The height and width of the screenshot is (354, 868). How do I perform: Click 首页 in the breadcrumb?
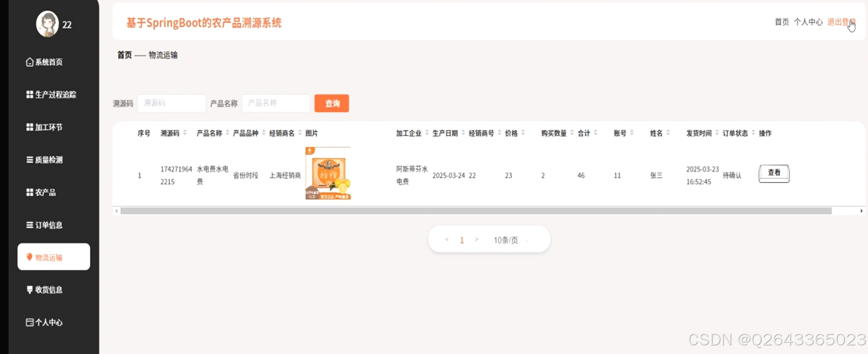[124, 55]
